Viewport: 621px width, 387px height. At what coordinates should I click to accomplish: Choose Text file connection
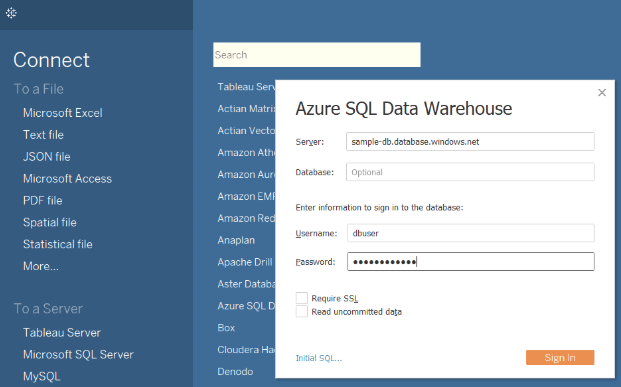pos(43,135)
